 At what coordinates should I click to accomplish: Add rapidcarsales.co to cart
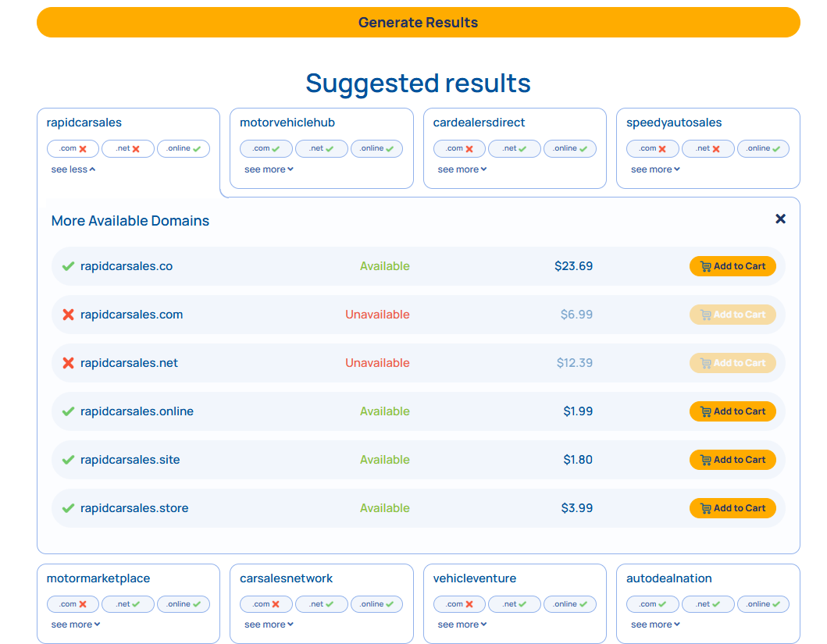point(733,265)
